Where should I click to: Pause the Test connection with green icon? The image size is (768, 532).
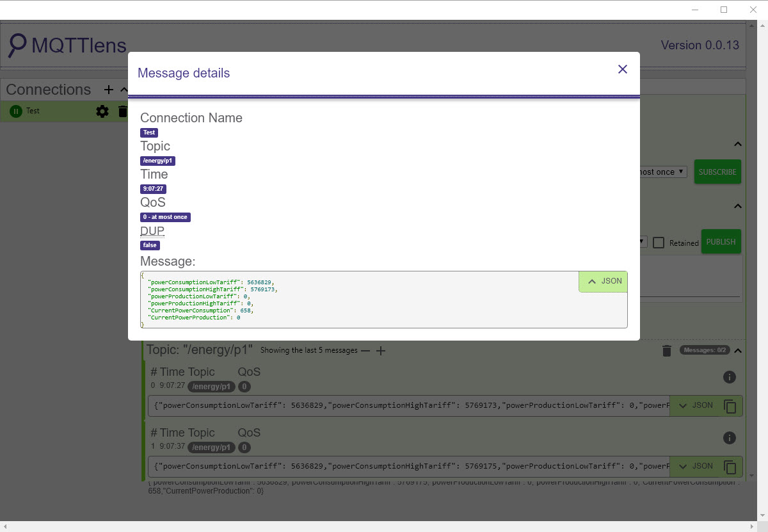coord(16,111)
